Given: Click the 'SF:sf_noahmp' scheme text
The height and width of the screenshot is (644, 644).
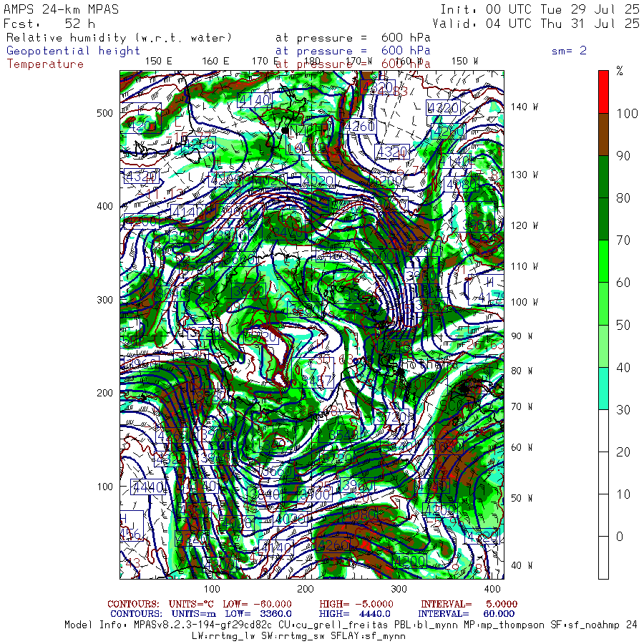Looking at the screenshot, I should pyautogui.click(x=584, y=625).
